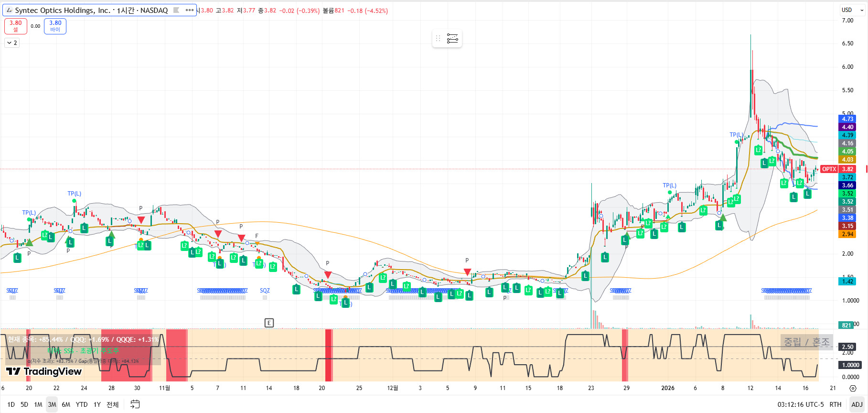The image size is (868, 413).
Task: Open the go-to-date calendar icon
Action: point(135,404)
